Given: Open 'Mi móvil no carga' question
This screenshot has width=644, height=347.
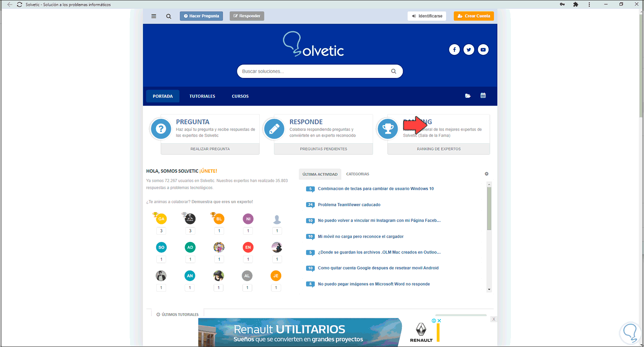Looking at the screenshot, I should point(361,236).
